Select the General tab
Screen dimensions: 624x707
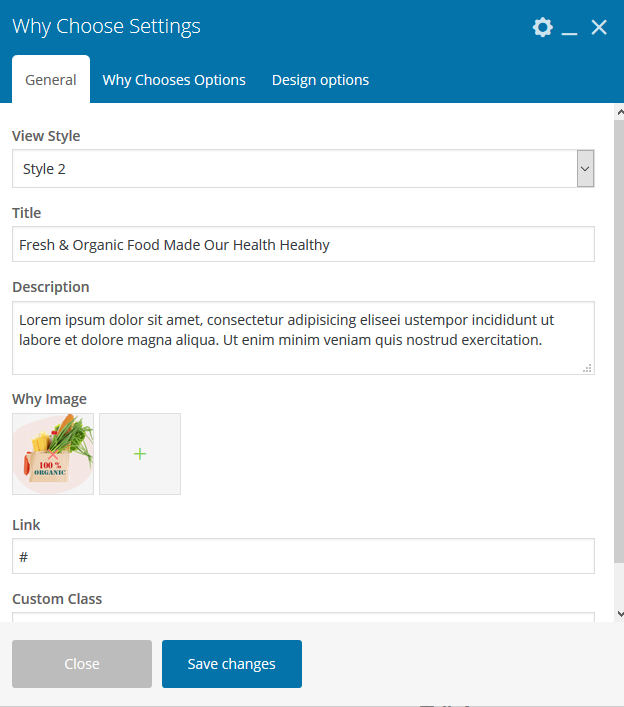tap(51, 80)
